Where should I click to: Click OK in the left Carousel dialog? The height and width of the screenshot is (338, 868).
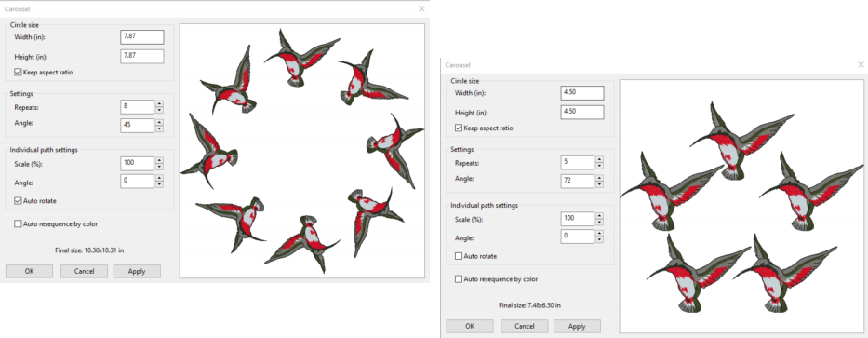click(30, 271)
